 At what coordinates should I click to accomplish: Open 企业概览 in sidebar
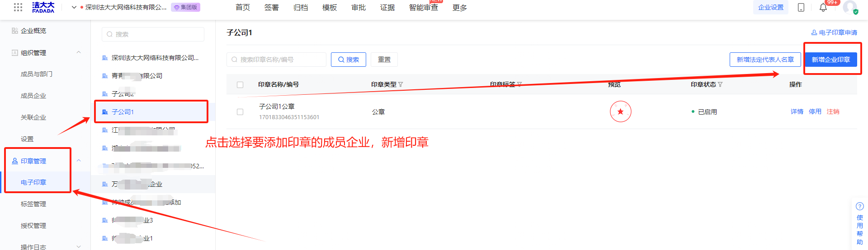(33, 31)
